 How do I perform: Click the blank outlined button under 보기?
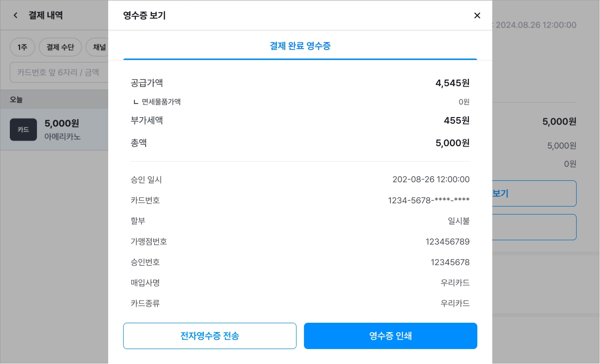(534, 227)
